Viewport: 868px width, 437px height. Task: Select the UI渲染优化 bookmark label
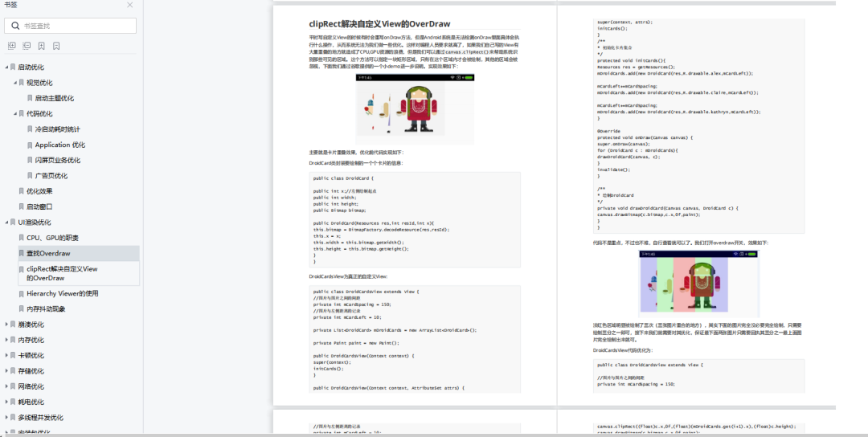[35, 222]
